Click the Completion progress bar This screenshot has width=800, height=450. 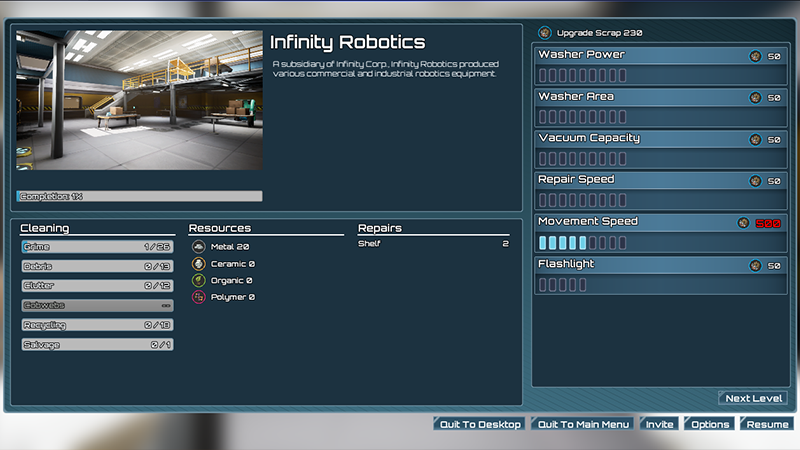(x=139, y=196)
